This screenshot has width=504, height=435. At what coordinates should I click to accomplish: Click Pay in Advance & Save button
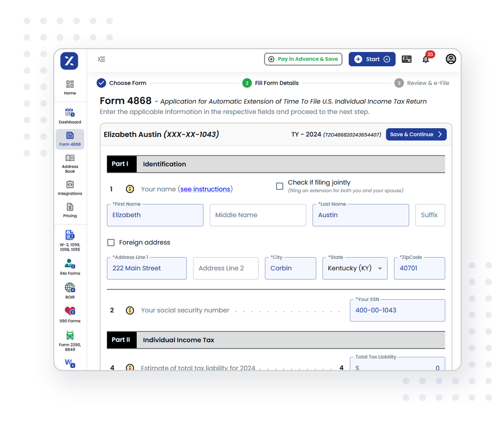[x=303, y=59]
